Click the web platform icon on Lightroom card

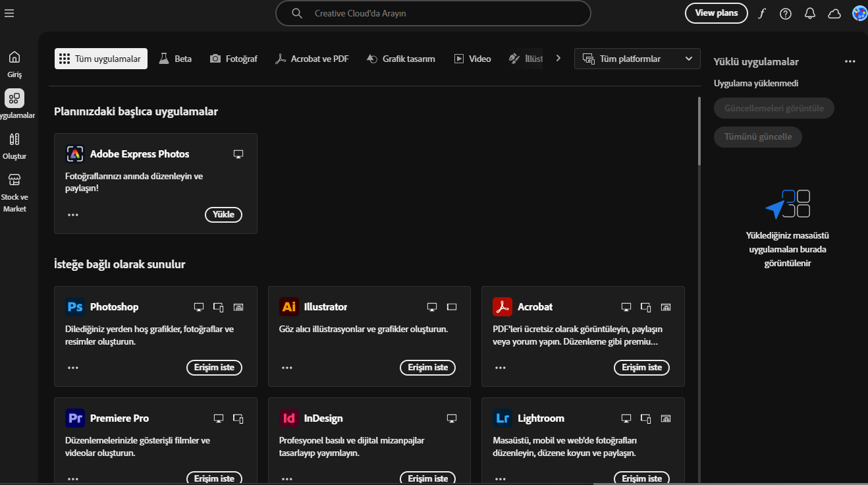click(666, 418)
